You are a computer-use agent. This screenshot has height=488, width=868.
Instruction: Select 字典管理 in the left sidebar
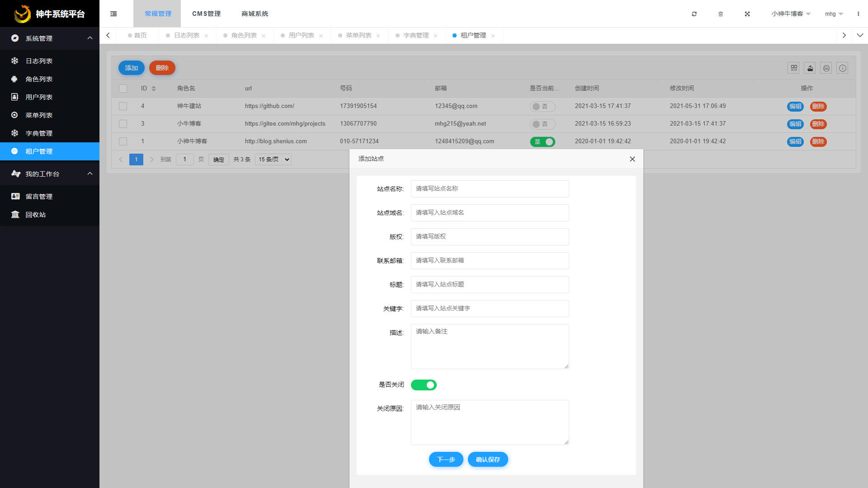38,133
